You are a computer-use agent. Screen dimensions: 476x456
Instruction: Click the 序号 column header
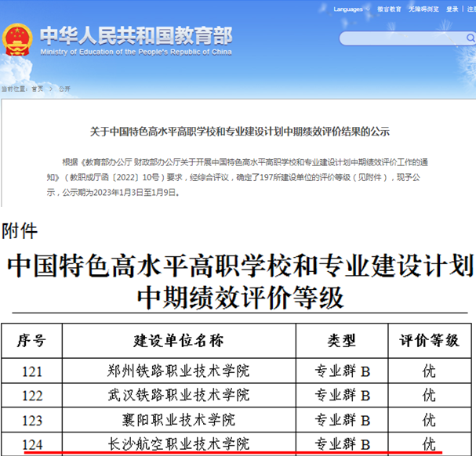click(x=32, y=341)
